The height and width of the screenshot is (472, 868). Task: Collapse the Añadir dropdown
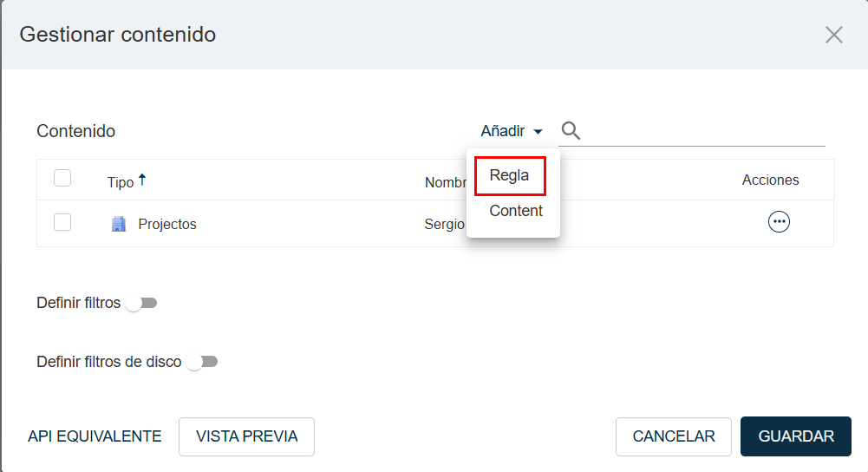[512, 131]
